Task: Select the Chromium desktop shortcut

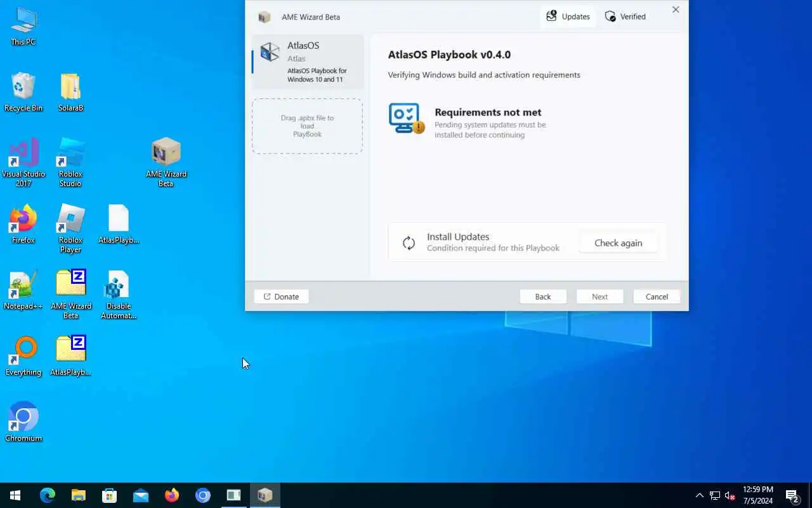Action: pyautogui.click(x=23, y=422)
